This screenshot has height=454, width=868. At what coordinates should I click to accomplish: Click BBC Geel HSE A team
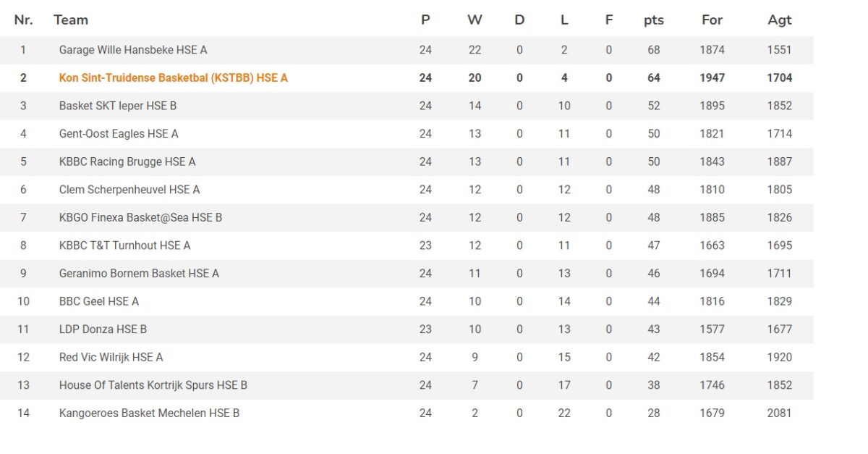point(99,301)
